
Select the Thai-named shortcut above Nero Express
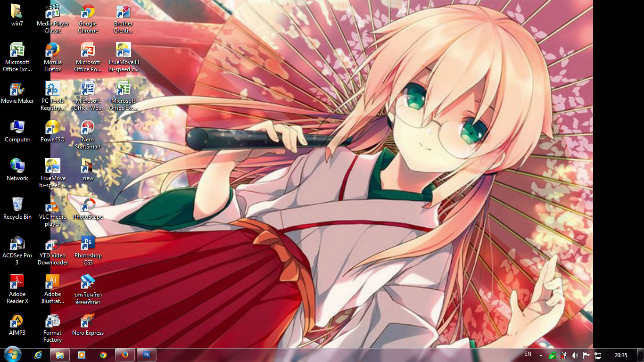tap(88, 289)
